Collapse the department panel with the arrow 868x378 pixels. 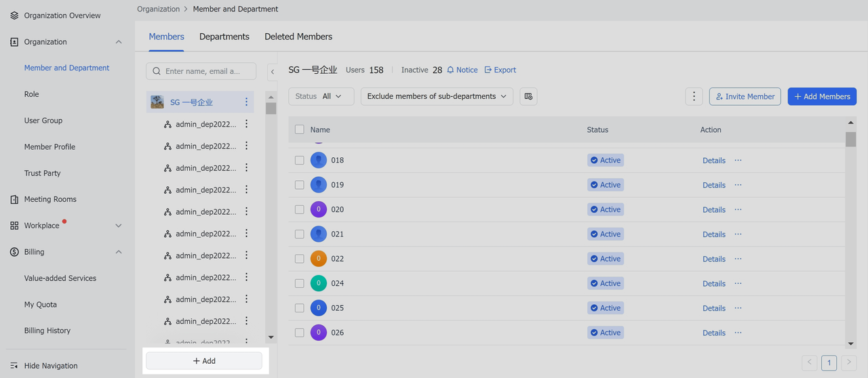[x=272, y=71]
